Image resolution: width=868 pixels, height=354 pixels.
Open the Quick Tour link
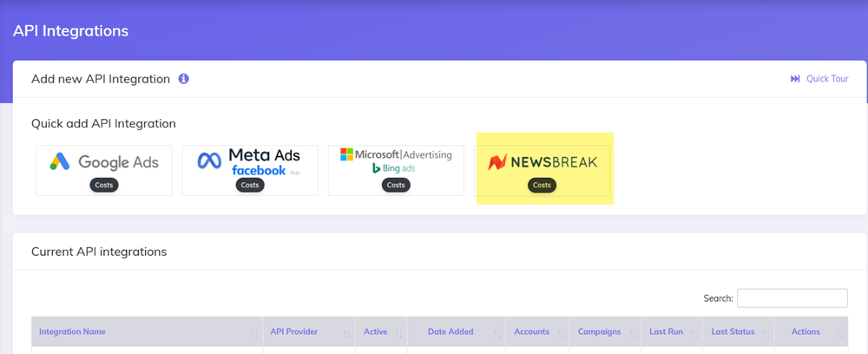[819, 79]
